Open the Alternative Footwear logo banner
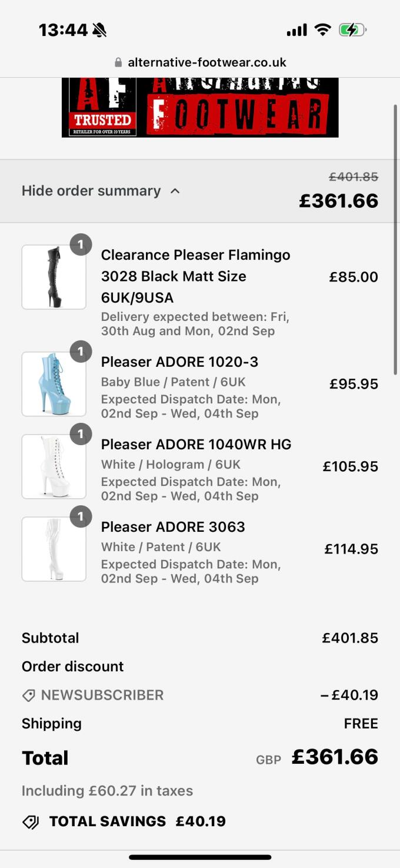The image size is (400, 868). point(200,108)
